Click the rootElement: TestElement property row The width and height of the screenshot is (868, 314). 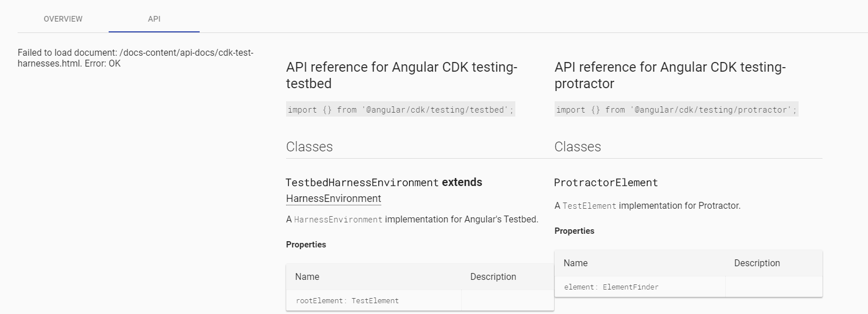[347, 300]
